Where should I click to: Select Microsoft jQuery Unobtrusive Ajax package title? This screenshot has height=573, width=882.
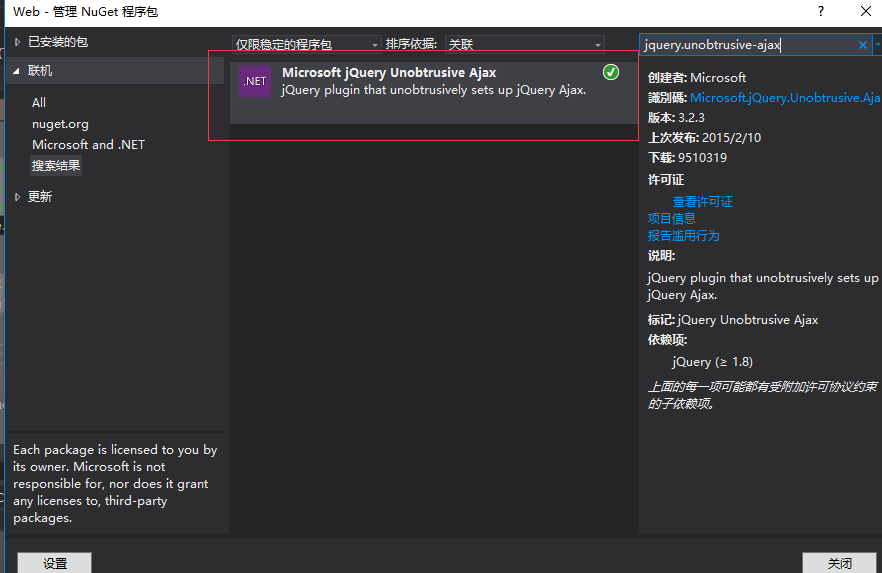click(x=389, y=73)
